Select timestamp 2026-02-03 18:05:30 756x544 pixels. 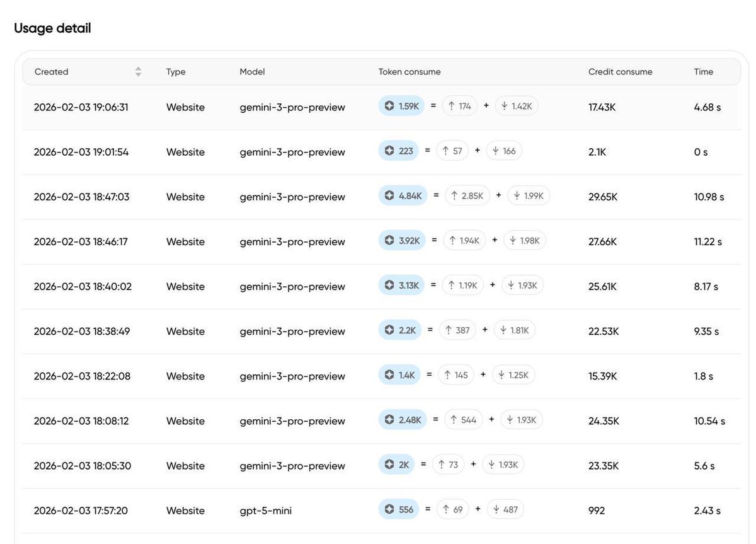(83, 466)
